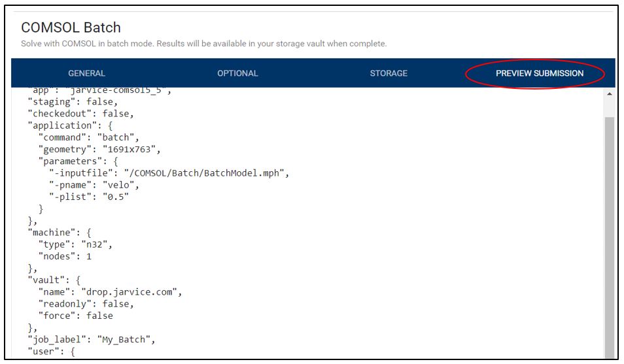Image resolution: width=624 pixels, height=364 pixels.
Task: Click the scrollbar up arrow
Action: 609,94
